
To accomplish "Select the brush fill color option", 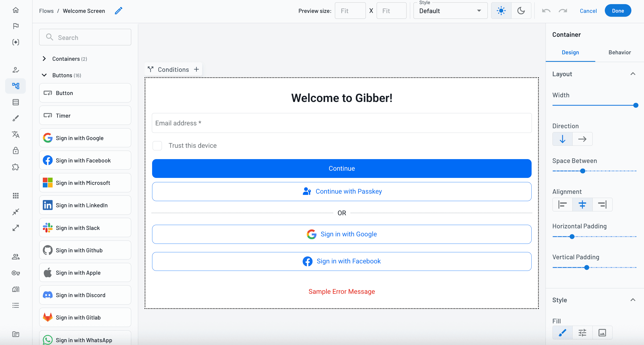I will pos(563,333).
